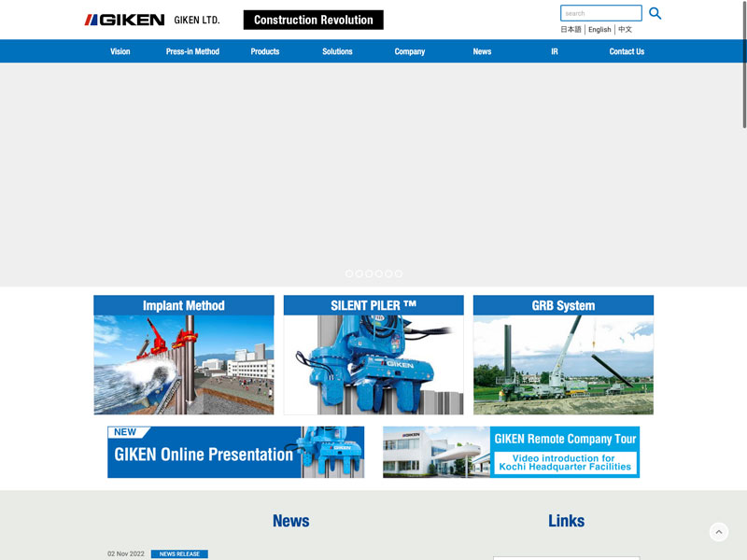Expand the Products navigation item
Image resolution: width=747 pixels, height=560 pixels.
(265, 51)
